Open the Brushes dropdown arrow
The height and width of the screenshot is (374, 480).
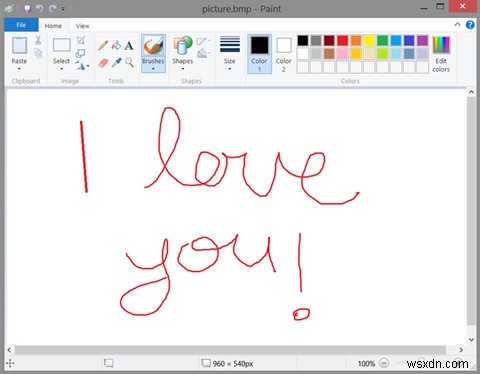(153, 69)
